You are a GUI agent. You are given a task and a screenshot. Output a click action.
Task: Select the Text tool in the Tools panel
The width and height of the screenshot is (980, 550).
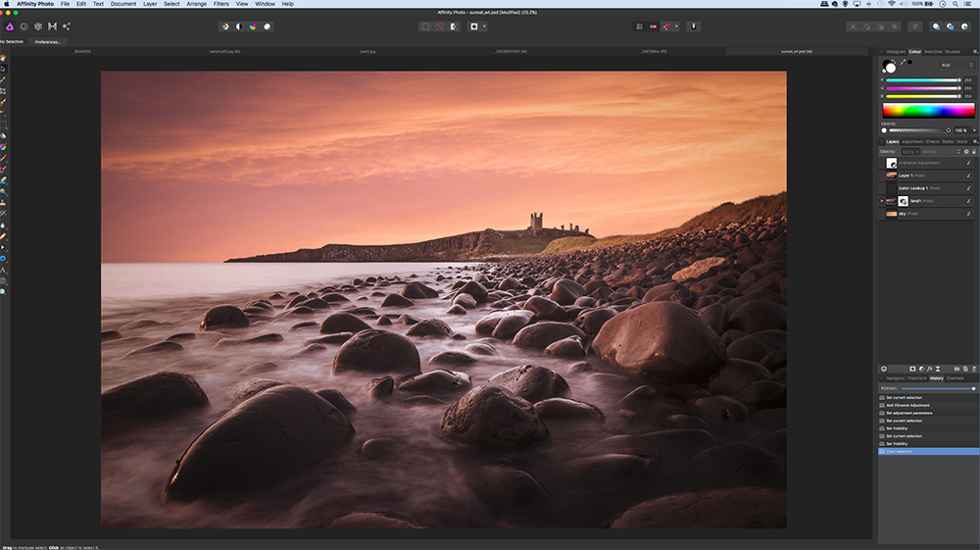(3, 270)
